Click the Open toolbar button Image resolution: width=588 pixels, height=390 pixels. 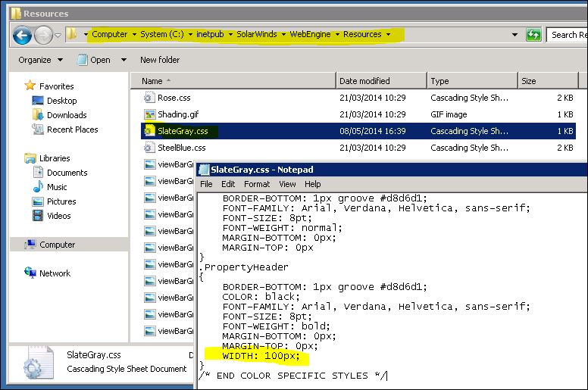tap(94, 60)
